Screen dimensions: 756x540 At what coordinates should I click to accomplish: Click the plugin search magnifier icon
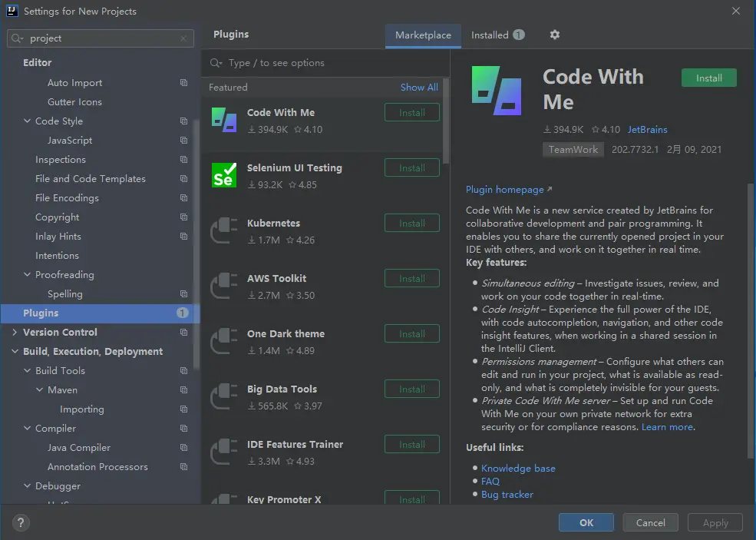(216, 63)
